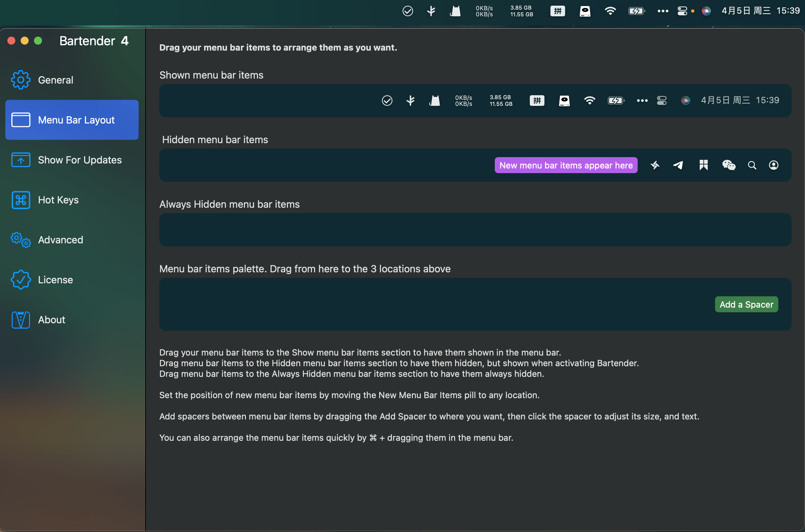The image size is (805, 532).
Task: Click the battery icon in macOS menu bar
Action: [x=637, y=11]
